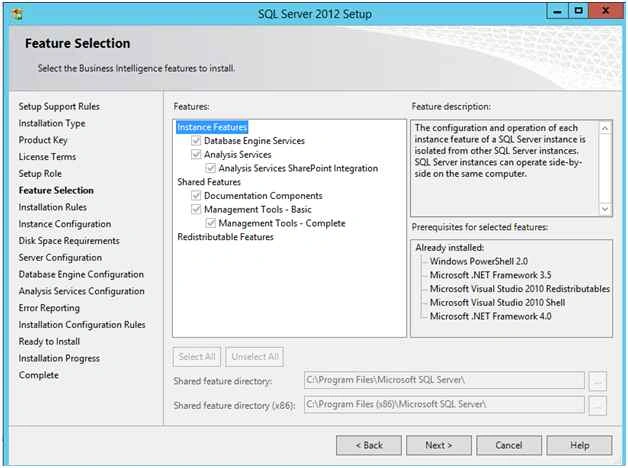Select the Installation Configuration Rules step
This screenshot has width=628, height=468.
point(82,325)
